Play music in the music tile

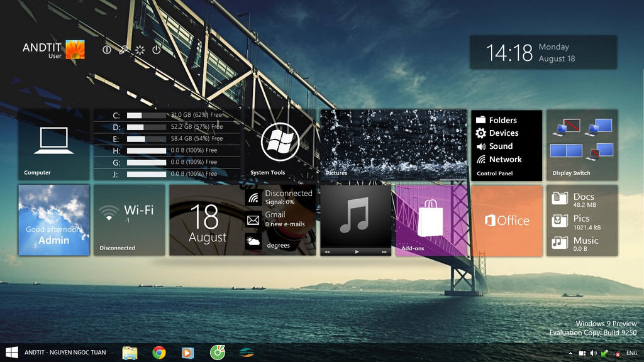[x=357, y=252]
